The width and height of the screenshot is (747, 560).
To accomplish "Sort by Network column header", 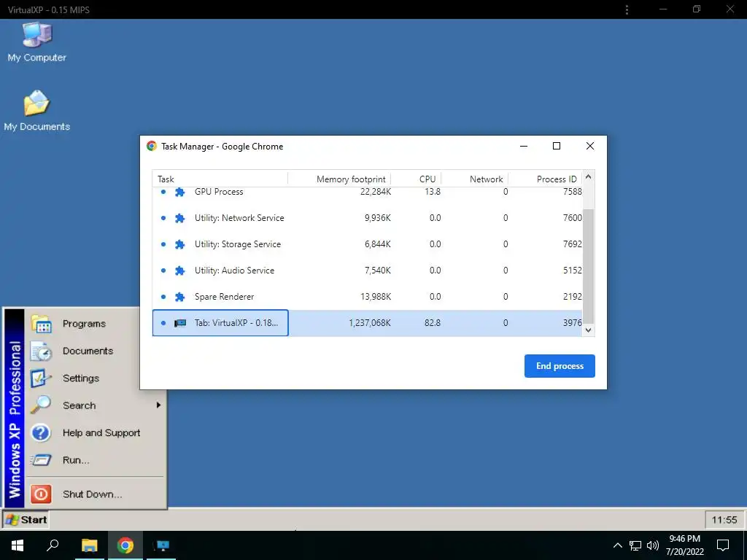I will 474,179.
